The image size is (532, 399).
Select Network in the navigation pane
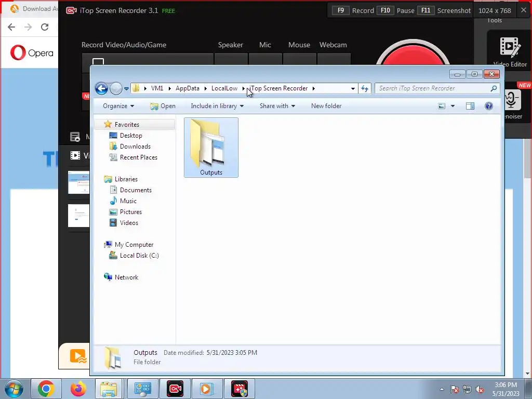pyautogui.click(x=126, y=277)
